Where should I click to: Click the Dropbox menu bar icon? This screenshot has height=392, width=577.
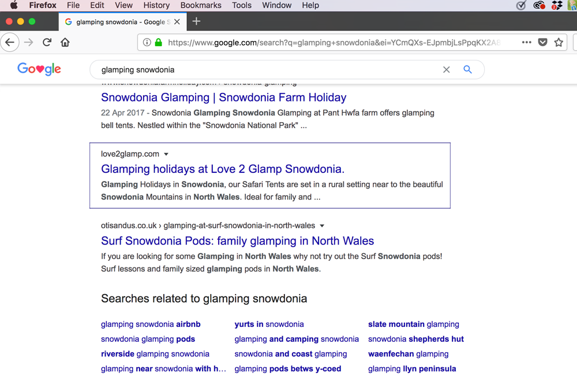click(x=557, y=5)
